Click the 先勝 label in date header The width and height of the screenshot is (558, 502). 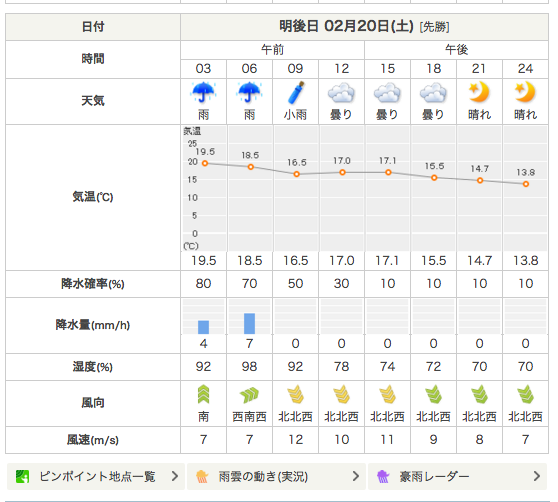click(435, 27)
